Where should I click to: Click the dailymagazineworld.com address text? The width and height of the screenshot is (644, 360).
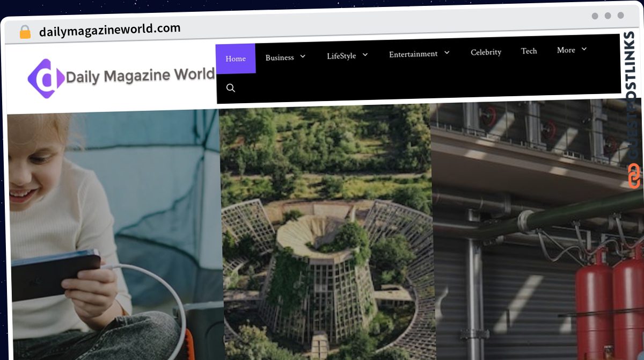coord(110,30)
